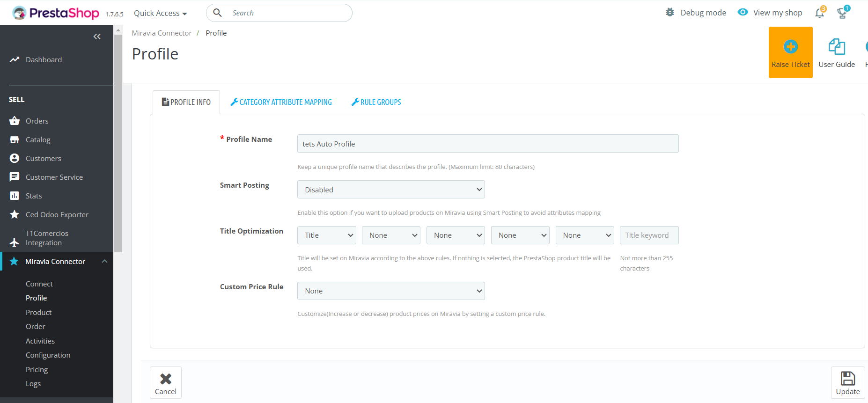Open second Title Optimization dropdown
The width and height of the screenshot is (868, 403).
[x=391, y=235]
